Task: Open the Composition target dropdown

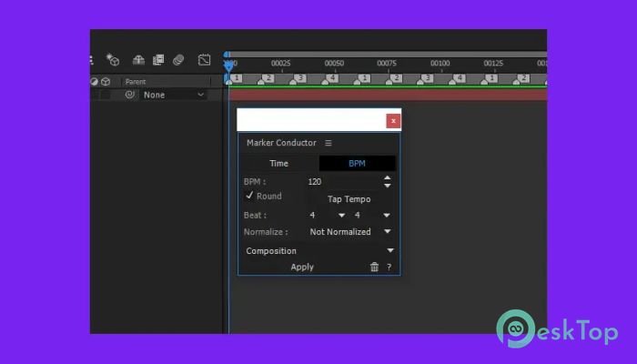Action: [319, 250]
